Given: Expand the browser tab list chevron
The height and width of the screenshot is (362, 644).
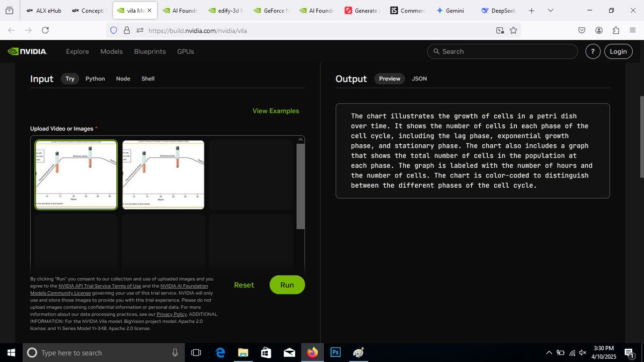Looking at the screenshot, I should (x=551, y=10).
